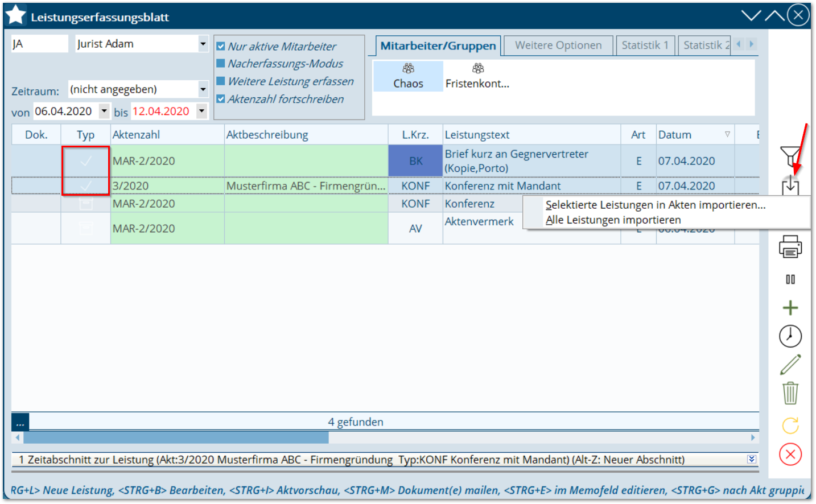Toggle Nur aktive Mitarbeiter checkbox

point(221,47)
